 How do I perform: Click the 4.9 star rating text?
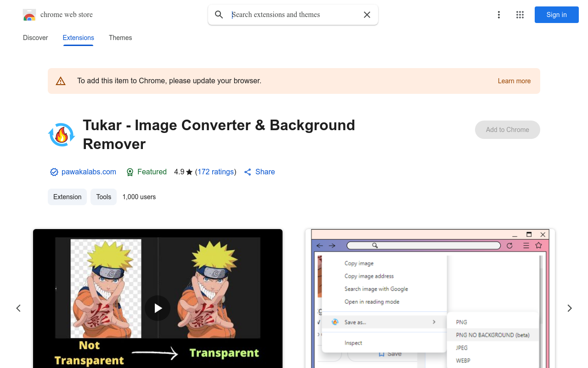(183, 172)
